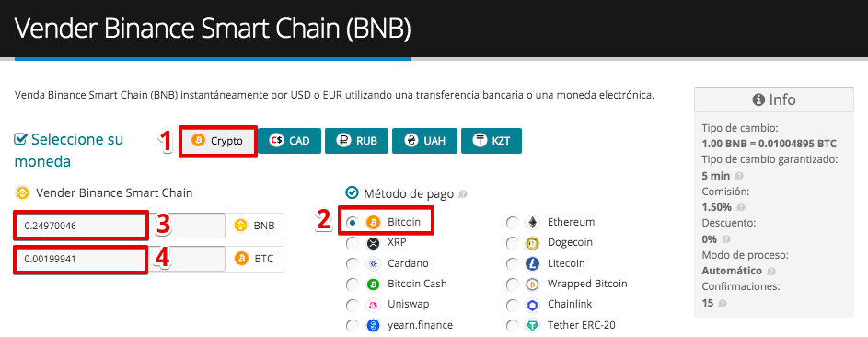The height and width of the screenshot is (337, 868).
Task: Click the Cardano logo icon
Action: click(x=373, y=263)
